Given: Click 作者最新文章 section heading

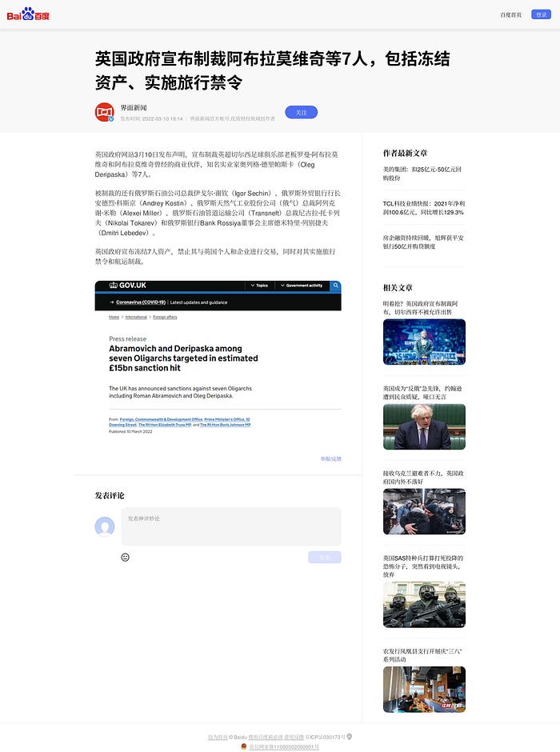Looking at the screenshot, I should point(405,153).
